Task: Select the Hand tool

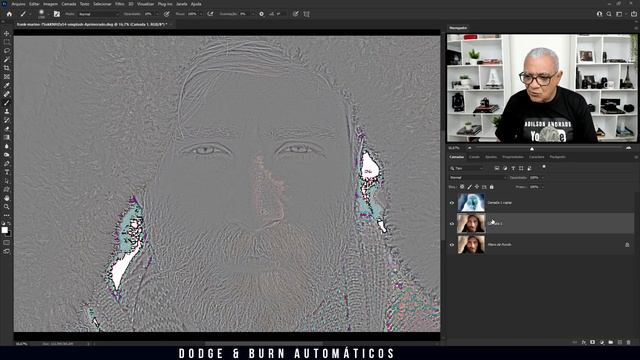Action: click(x=7, y=198)
